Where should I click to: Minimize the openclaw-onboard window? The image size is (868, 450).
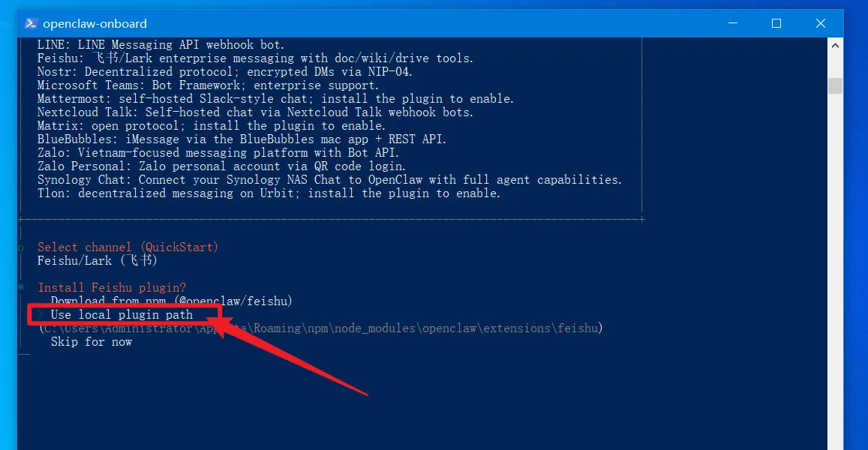point(733,23)
